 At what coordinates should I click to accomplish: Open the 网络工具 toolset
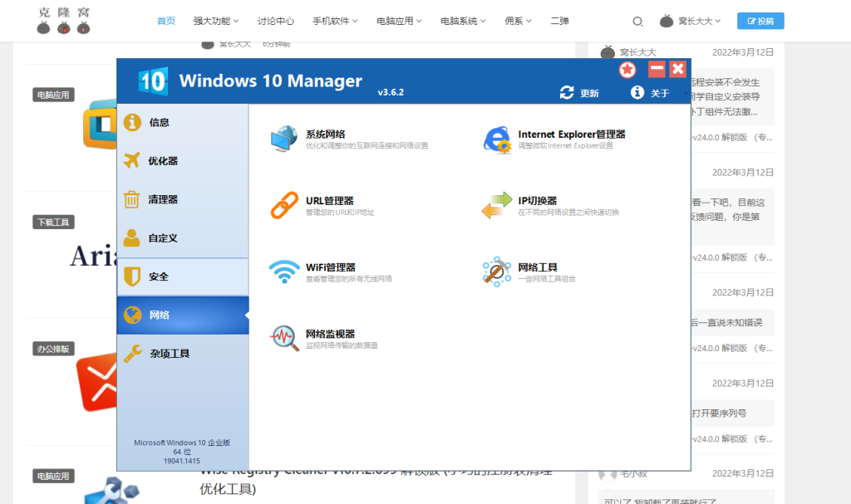pyautogui.click(x=529, y=272)
